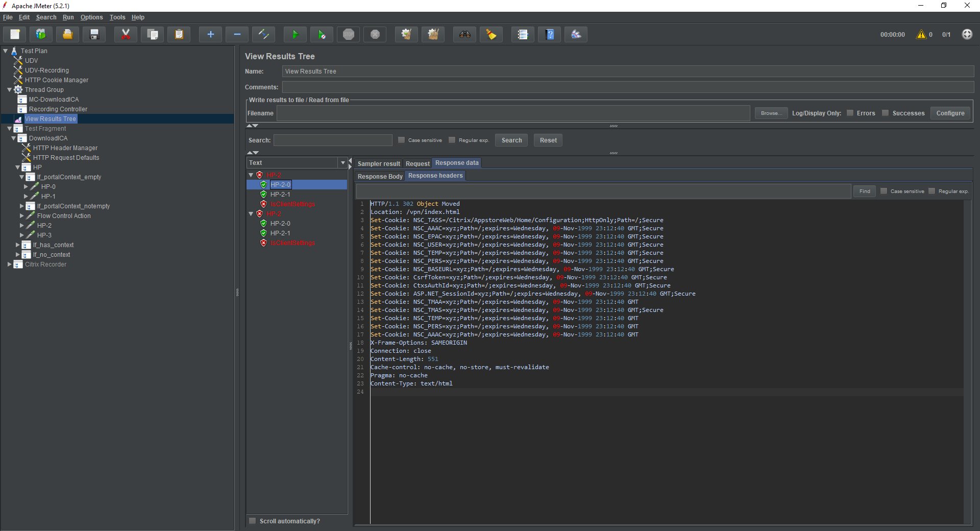Image resolution: width=980 pixels, height=531 pixels.
Task: Switch to the Sampler result tab
Action: pos(378,163)
